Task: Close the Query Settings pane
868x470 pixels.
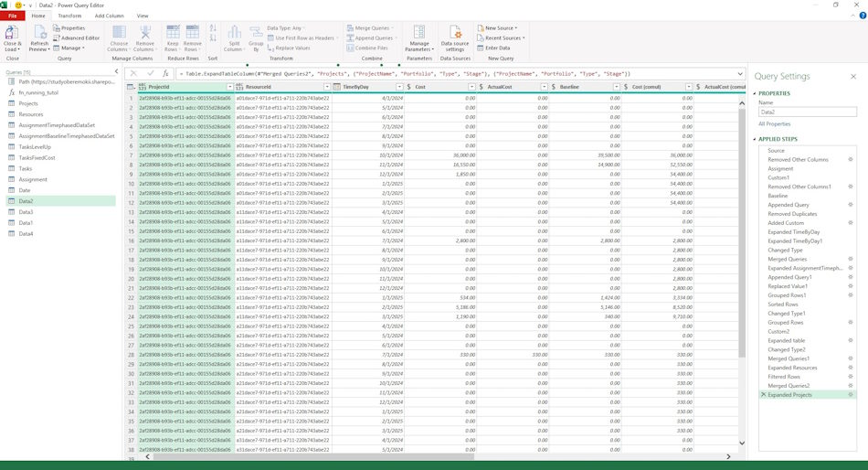Action: (x=853, y=77)
